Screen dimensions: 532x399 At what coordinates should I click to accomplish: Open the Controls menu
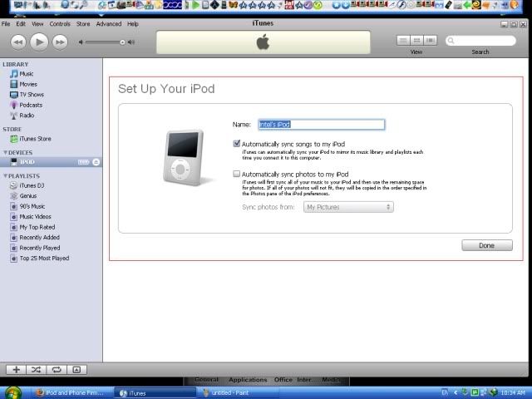(60, 24)
